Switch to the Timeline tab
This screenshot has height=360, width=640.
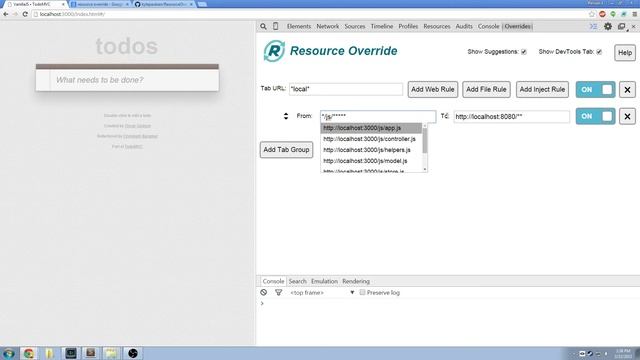[382, 26]
